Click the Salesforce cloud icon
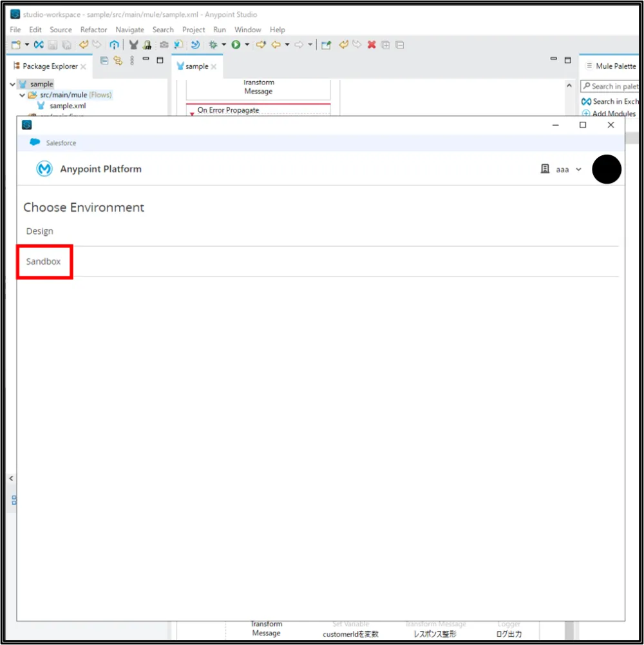Image resolution: width=644 pixels, height=645 pixels. point(35,142)
